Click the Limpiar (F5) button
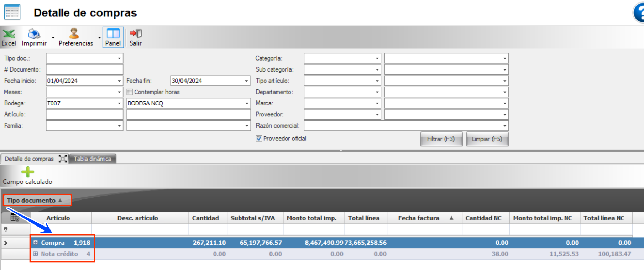This screenshot has height=270, width=644. (487, 139)
